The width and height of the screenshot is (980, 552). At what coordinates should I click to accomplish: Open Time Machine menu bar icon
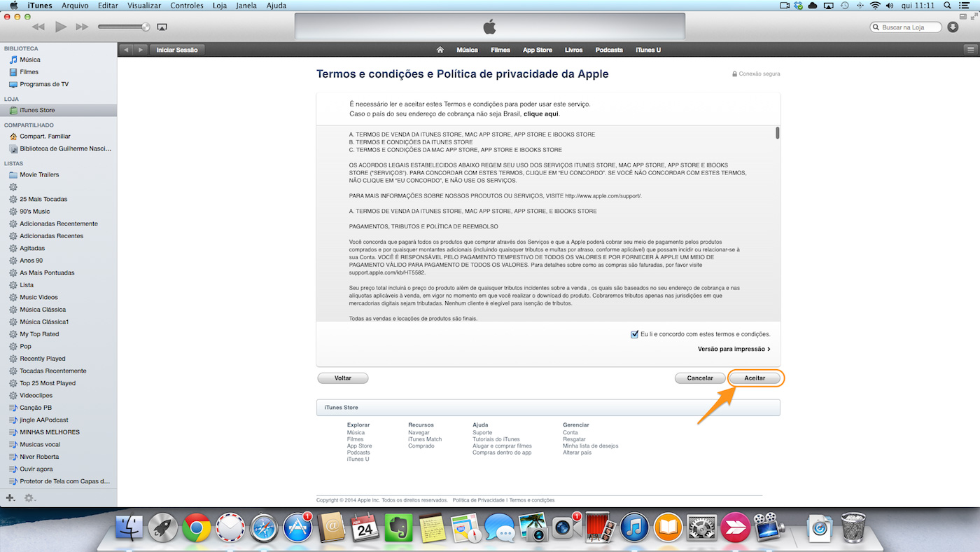[x=845, y=5]
